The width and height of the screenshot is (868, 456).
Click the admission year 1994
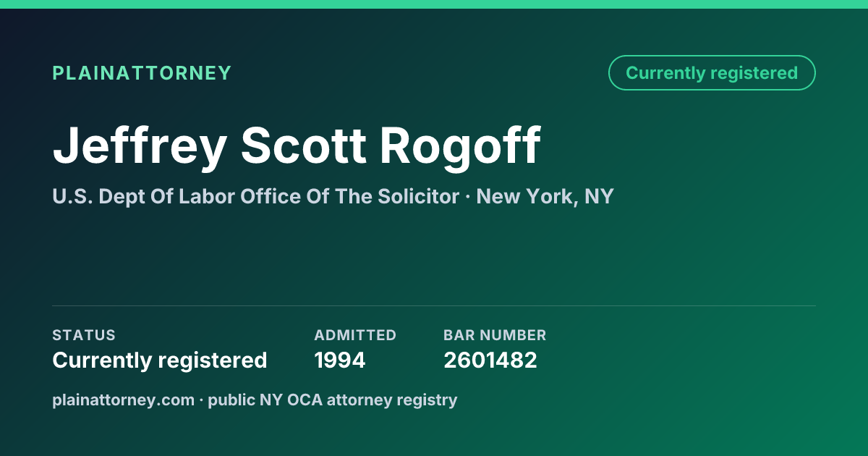coord(340,360)
